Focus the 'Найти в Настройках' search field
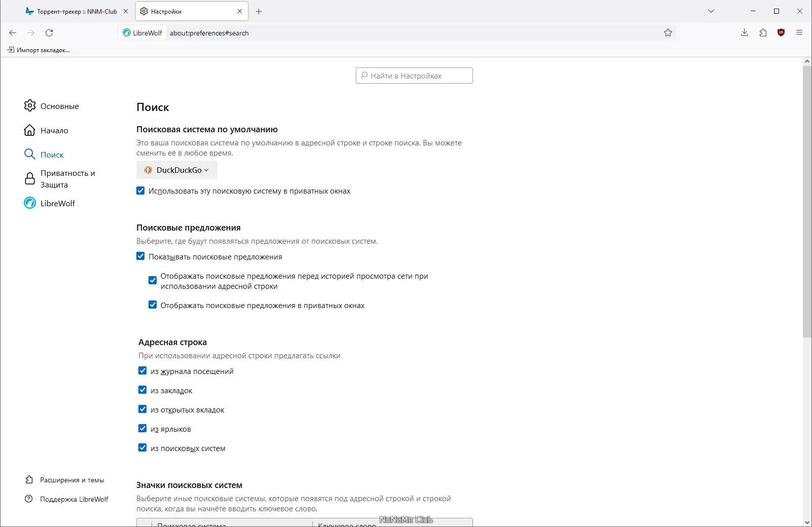 (x=414, y=76)
